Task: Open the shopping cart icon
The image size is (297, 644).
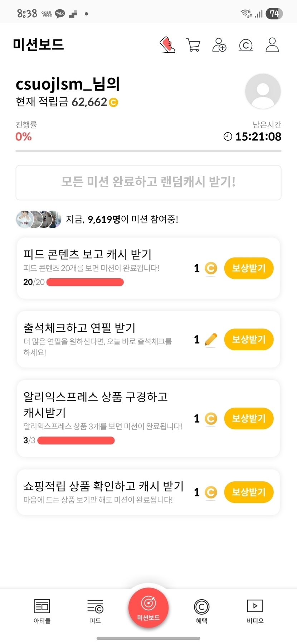Action: 193,45
